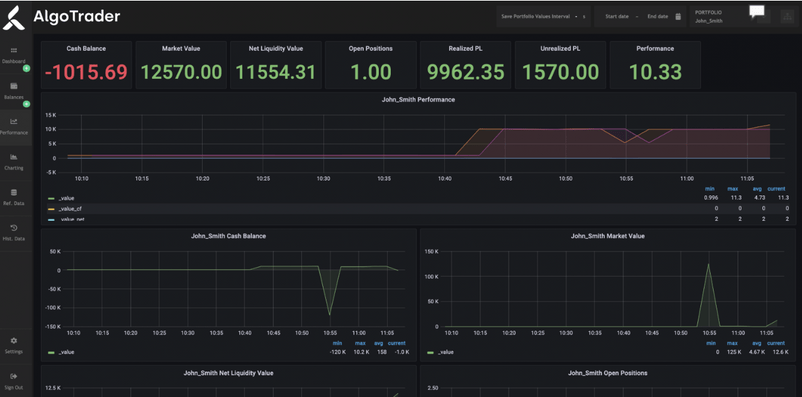The width and height of the screenshot is (802, 397).
Task: Click green plus badge under Dashboard
Action: pos(27,69)
